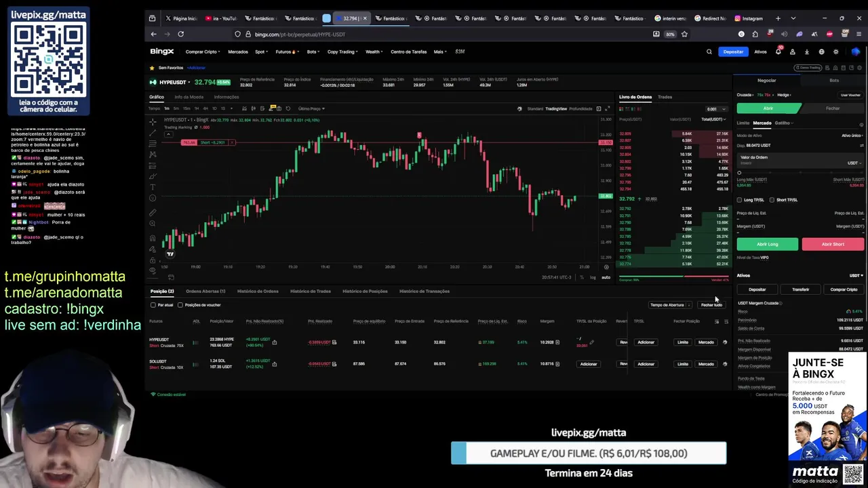Image resolution: width=868 pixels, height=488 pixels.
Task: Open the Comprar Cripto menu dropdown
Action: pyautogui.click(x=203, y=52)
